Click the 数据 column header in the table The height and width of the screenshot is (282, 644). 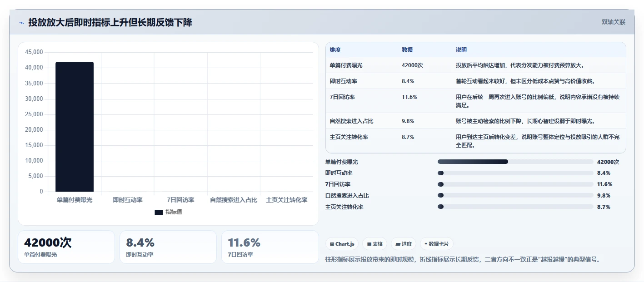[407, 50]
